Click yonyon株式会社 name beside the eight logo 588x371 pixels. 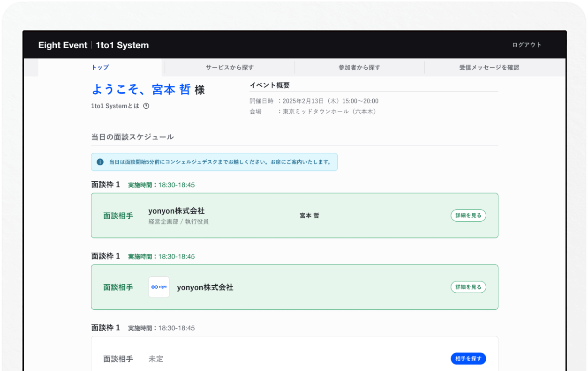[205, 287]
